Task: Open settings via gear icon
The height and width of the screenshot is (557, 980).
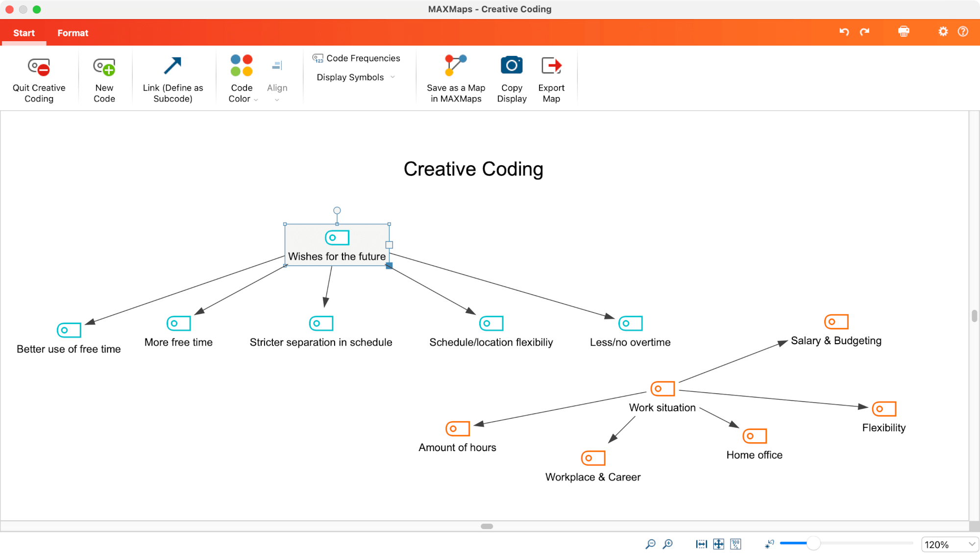Action: [943, 32]
